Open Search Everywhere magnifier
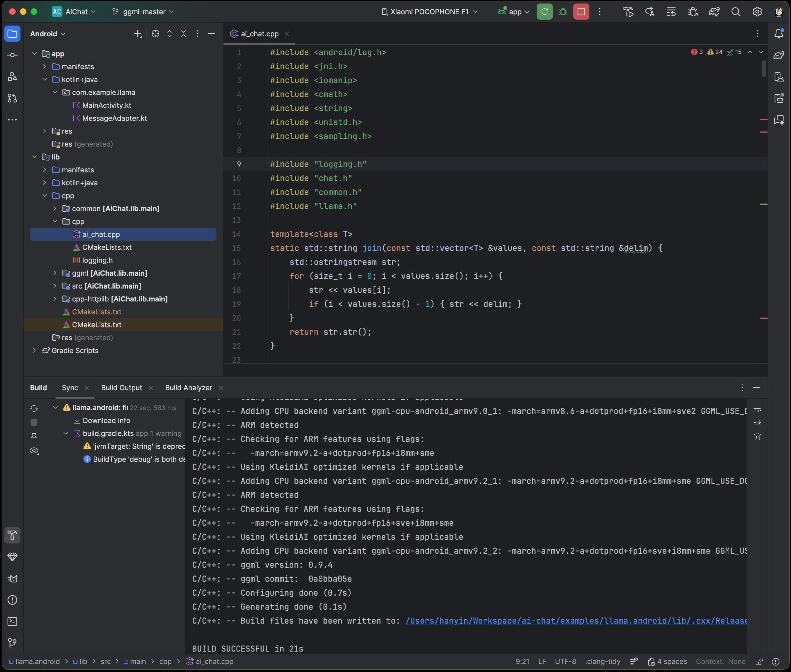Viewport: 791px width, 672px height. [736, 12]
